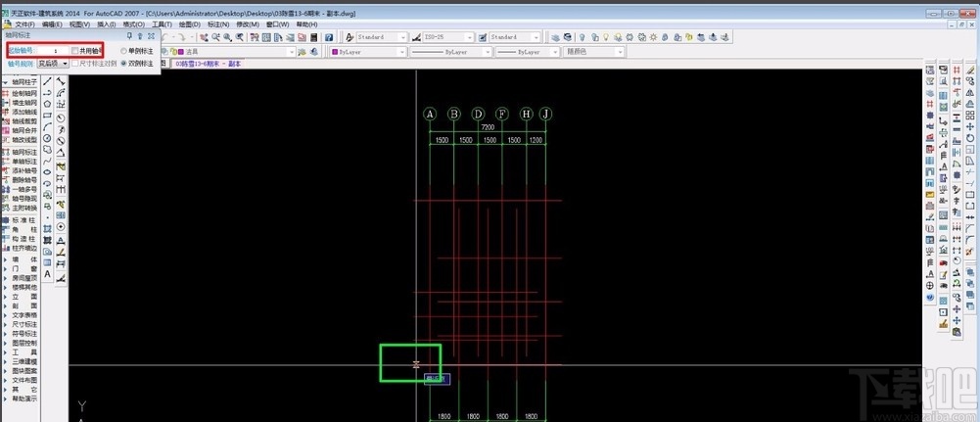The height and width of the screenshot is (422, 980).
Task: Open the 格式(O) menu
Action: pos(134,24)
